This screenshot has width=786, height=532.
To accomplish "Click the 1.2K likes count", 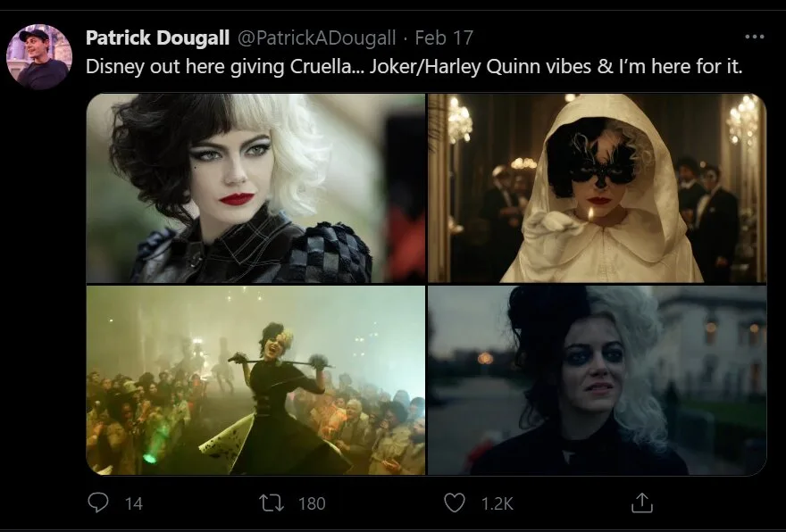I will 498,503.
